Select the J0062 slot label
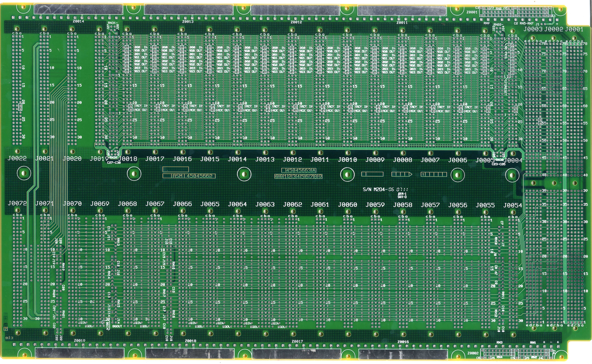Image resolution: width=592 pixels, height=364 pixels. pos(292,204)
